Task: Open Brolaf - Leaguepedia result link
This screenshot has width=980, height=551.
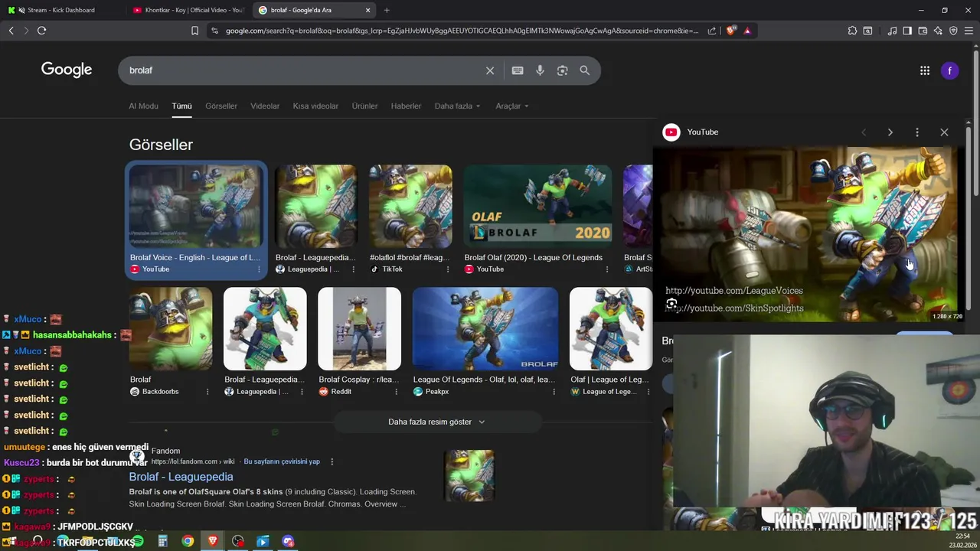Action: (x=181, y=477)
